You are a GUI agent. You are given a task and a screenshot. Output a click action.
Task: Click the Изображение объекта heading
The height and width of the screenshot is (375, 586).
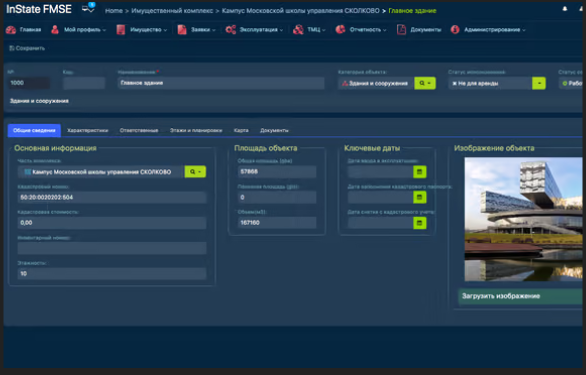point(494,148)
